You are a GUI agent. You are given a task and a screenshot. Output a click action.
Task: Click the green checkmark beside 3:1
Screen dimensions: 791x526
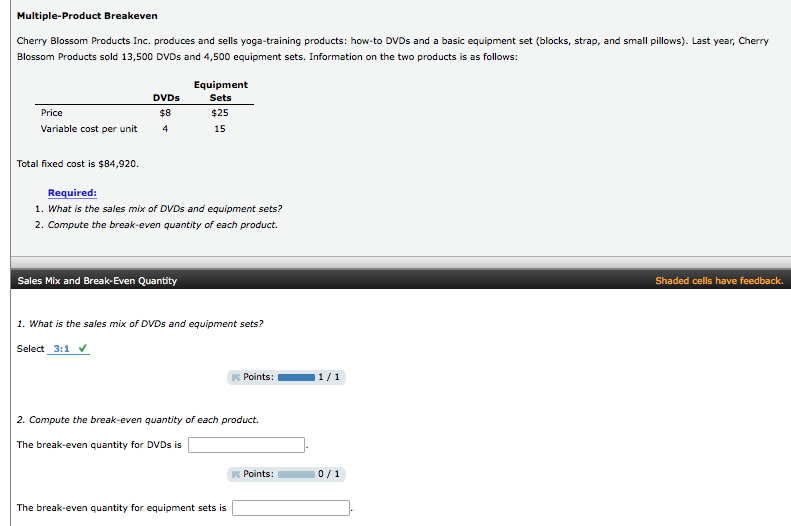(x=83, y=348)
